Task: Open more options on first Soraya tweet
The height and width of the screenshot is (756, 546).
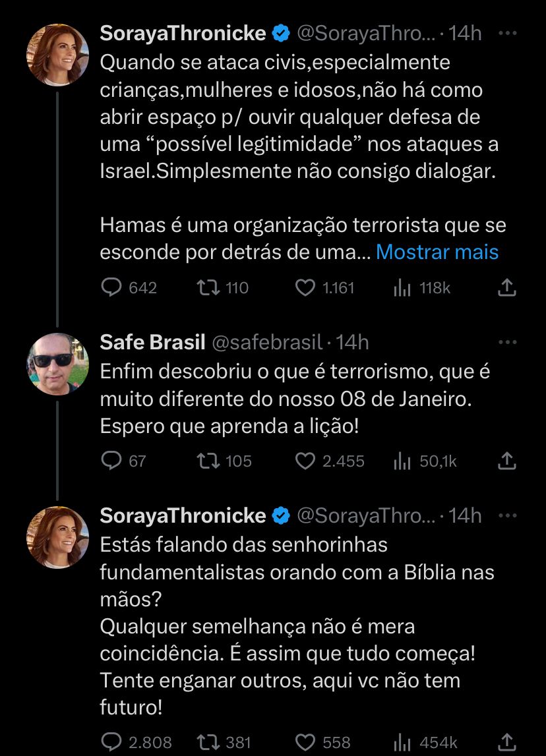Action: 507,33
